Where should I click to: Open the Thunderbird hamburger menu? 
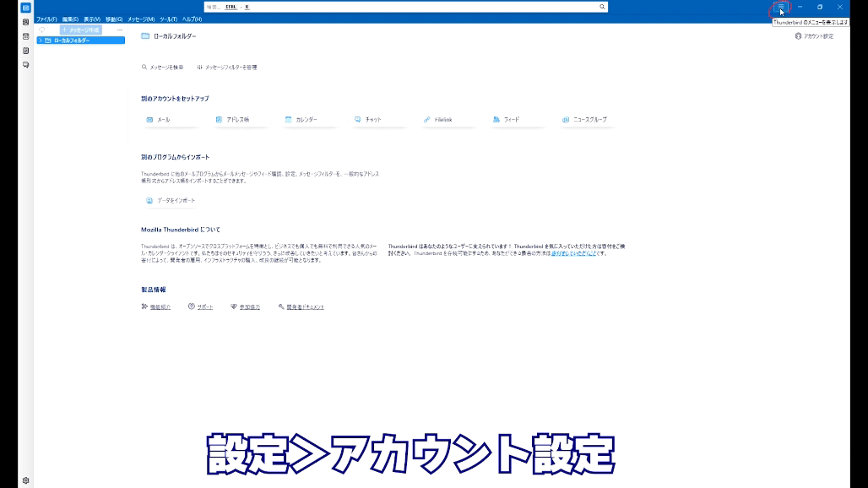pyautogui.click(x=781, y=7)
